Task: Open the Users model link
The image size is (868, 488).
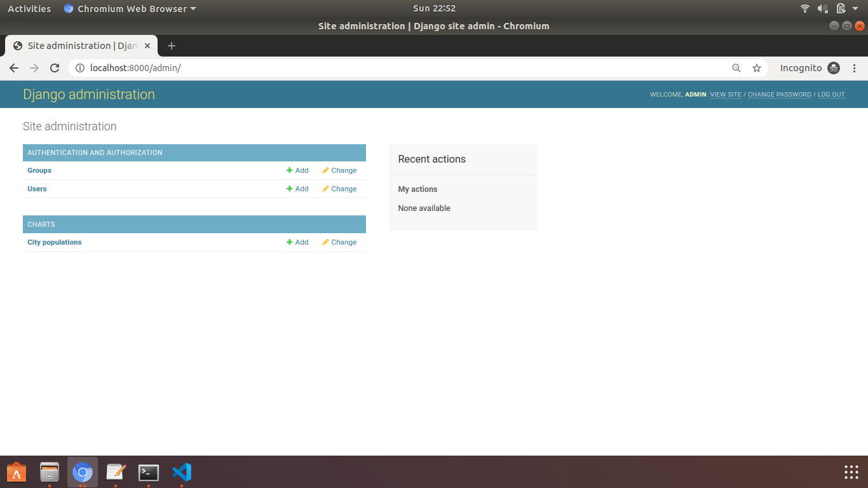Action: (x=37, y=189)
